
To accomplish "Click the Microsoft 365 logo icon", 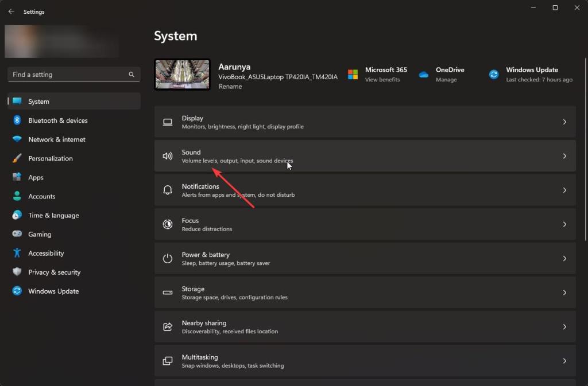I will (353, 75).
